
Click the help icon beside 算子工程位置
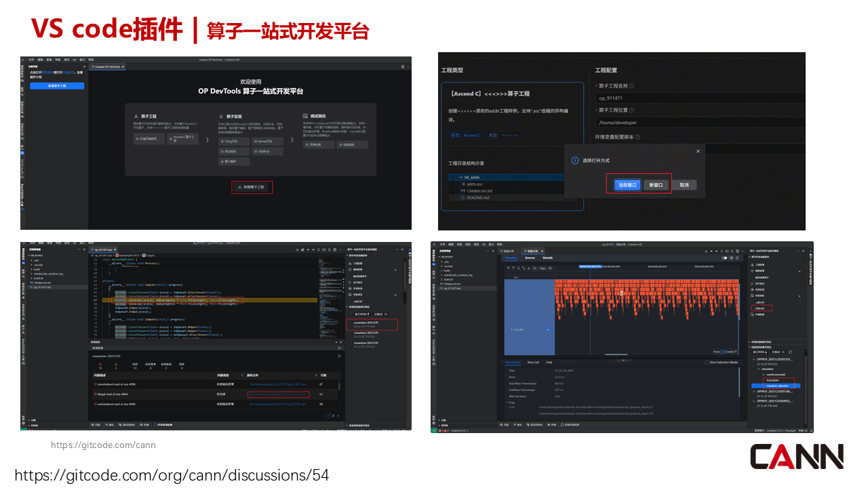coord(632,110)
